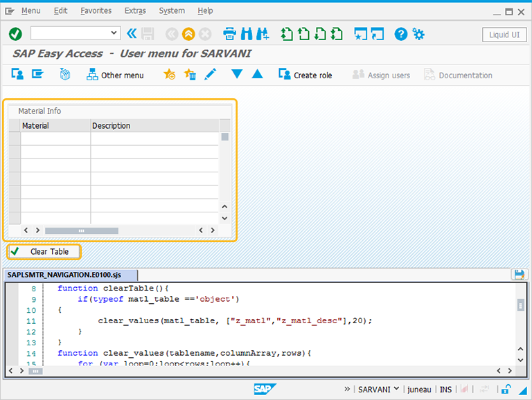Click the grey Cancel icon

[x=205, y=34]
